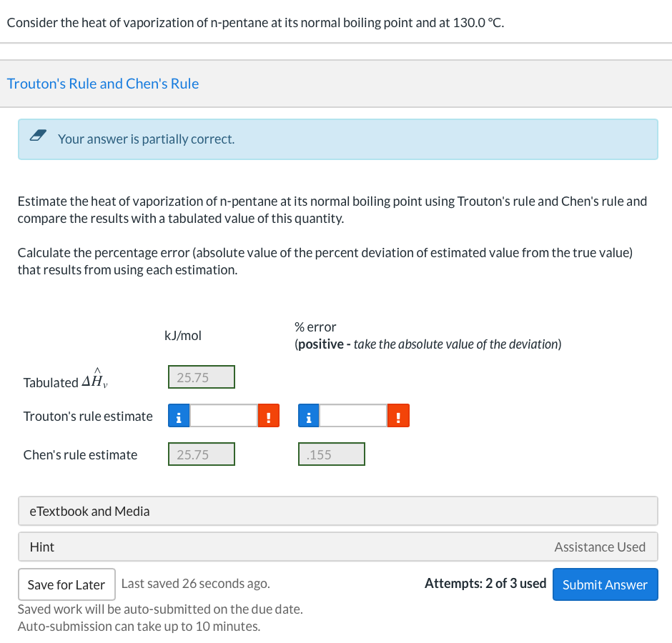
Task: Click the Save for Later button
Action: [x=66, y=584]
